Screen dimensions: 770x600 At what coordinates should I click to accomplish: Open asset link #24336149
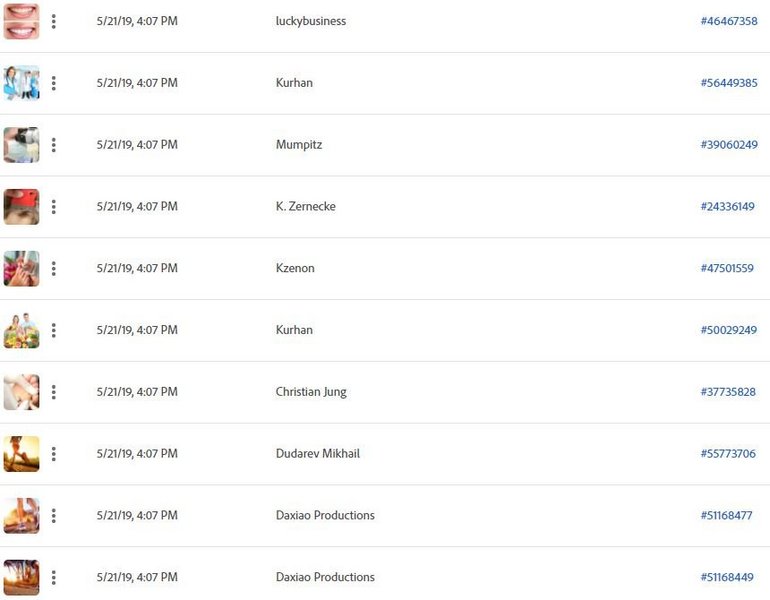[x=727, y=207]
